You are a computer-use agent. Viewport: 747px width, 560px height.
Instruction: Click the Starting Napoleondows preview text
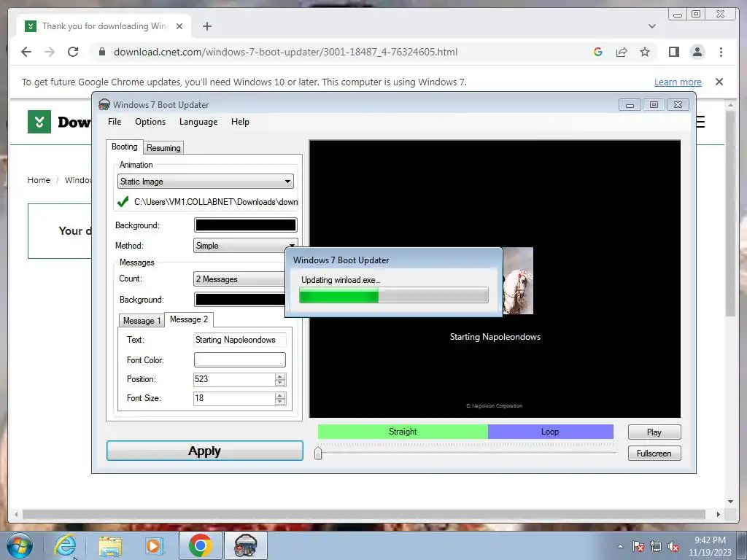click(495, 337)
